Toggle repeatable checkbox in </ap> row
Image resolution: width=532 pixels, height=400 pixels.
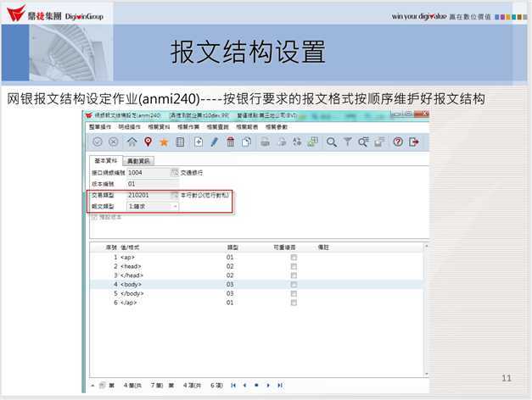click(294, 303)
